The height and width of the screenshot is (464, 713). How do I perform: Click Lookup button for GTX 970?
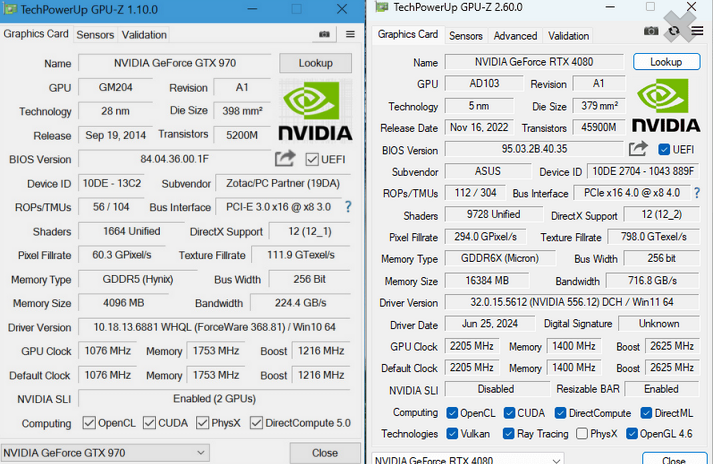click(x=316, y=63)
